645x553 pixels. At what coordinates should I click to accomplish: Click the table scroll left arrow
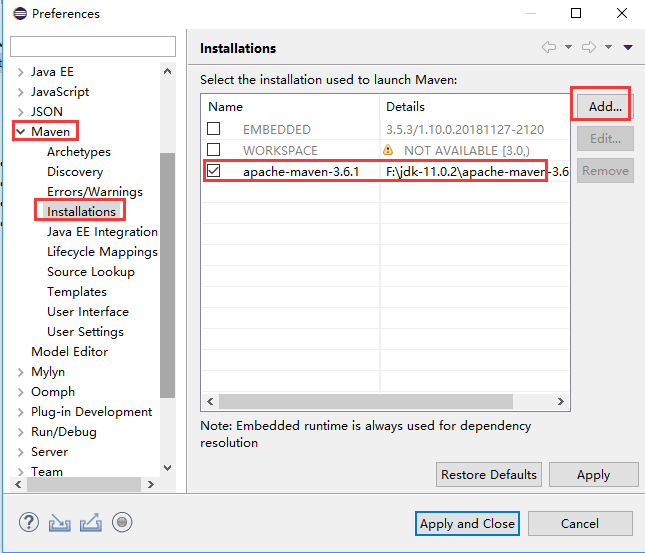click(x=210, y=401)
